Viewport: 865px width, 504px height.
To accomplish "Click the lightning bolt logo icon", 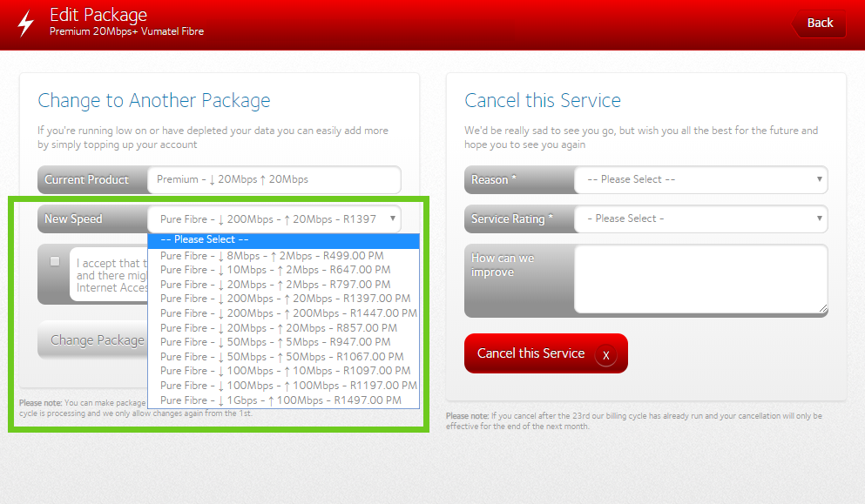I will click(x=25, y=23).
